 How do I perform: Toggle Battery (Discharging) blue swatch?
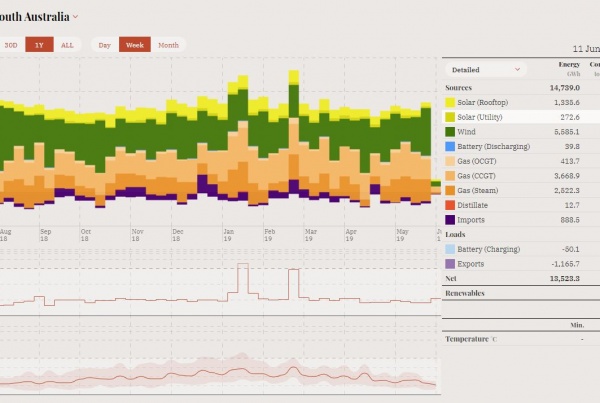click(x=451, y=147)
